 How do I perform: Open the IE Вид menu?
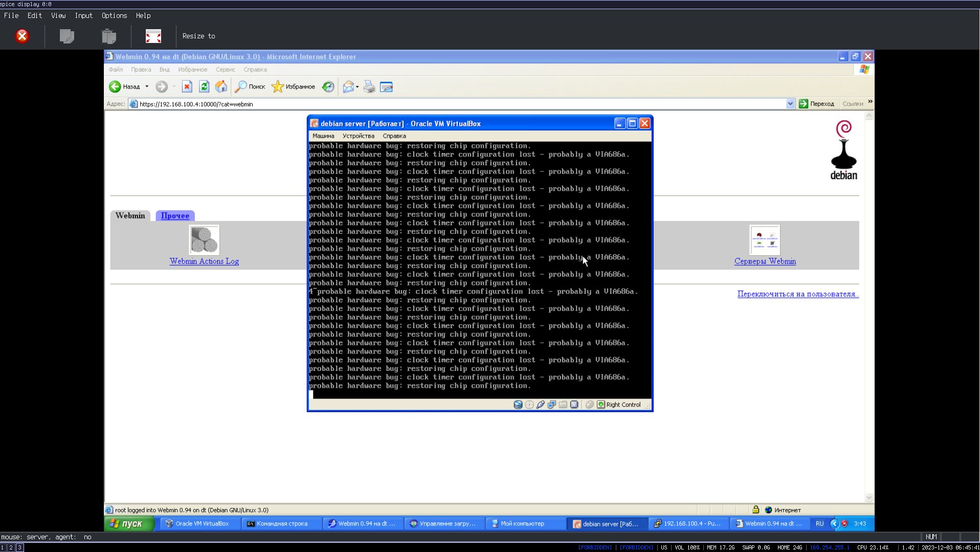164,70
